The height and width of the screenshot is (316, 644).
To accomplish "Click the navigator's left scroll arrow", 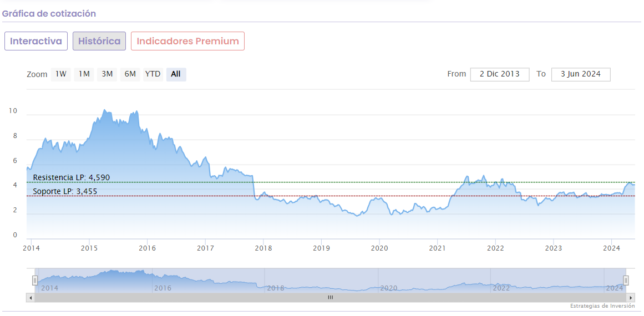I will tap(31, 298).
